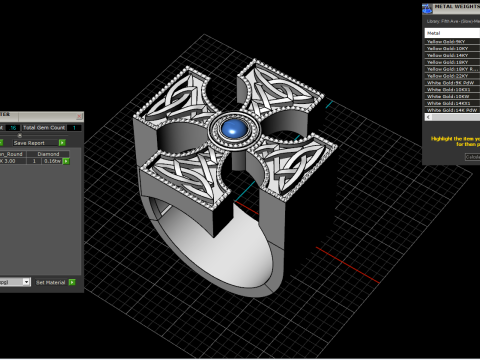Screen dimensions: 480x360
Task: Click the Total Gem Count value field
Action: point(74,128)
